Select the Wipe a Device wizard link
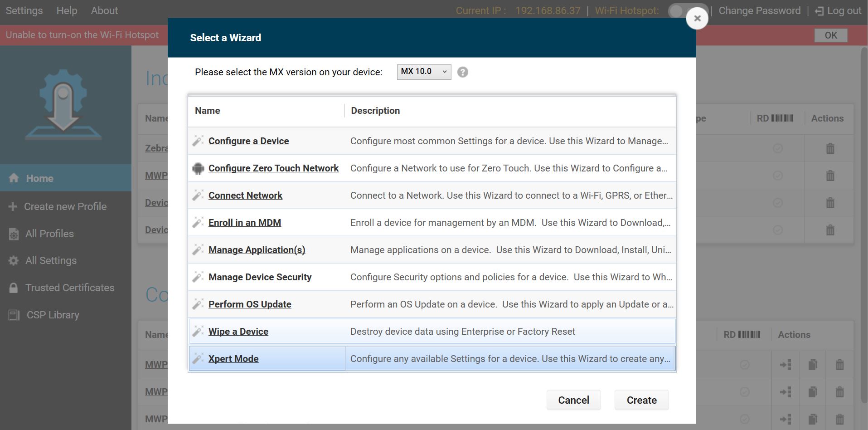Image resolution: width=868 pixels, height=430 pixels. point(238,332)
